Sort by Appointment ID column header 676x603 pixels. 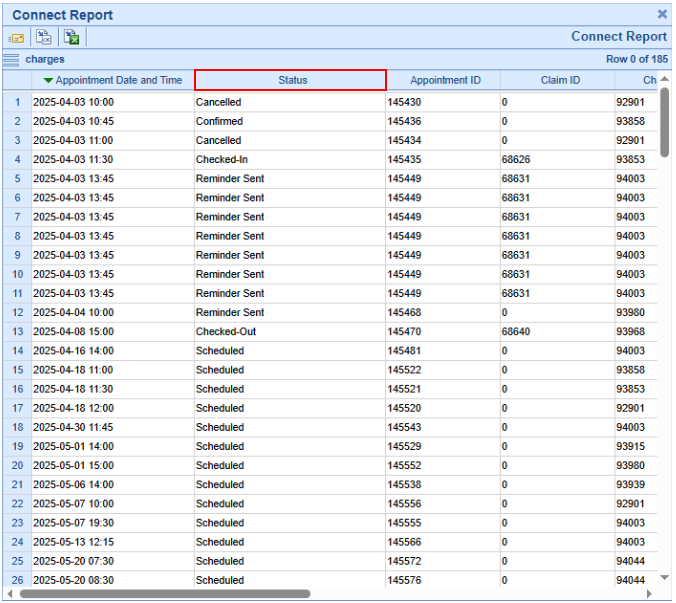tap(445, 80)
